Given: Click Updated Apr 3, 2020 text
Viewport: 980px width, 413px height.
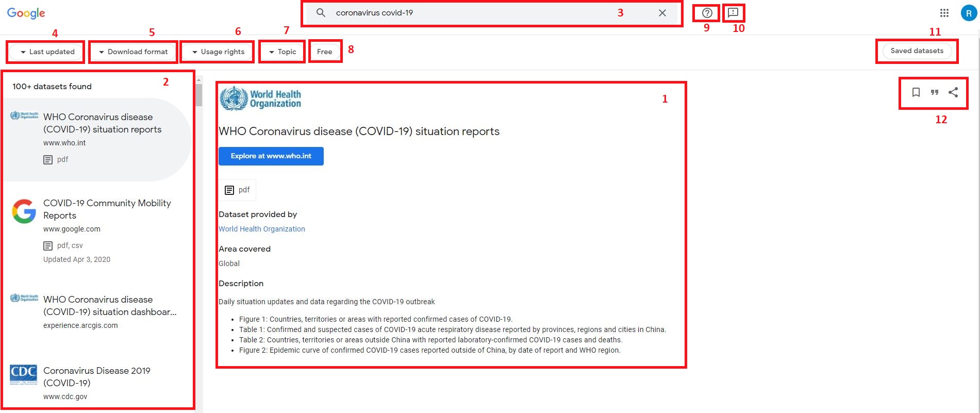Looking at the screenshot, I should click(77, 259).
